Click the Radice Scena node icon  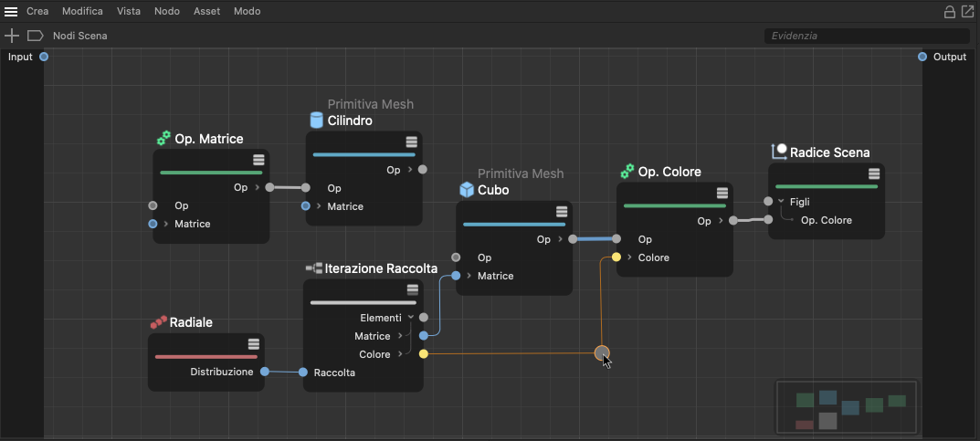click(779, 152)
